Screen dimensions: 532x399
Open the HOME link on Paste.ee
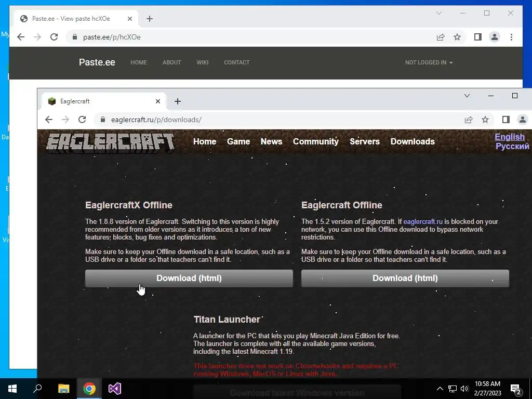(x=139, y=62)
